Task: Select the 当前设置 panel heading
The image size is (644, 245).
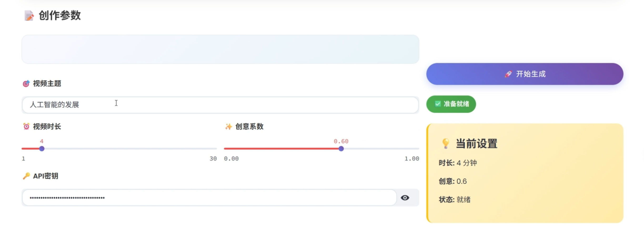Action: pyautogui.click(x=477, y=144)
